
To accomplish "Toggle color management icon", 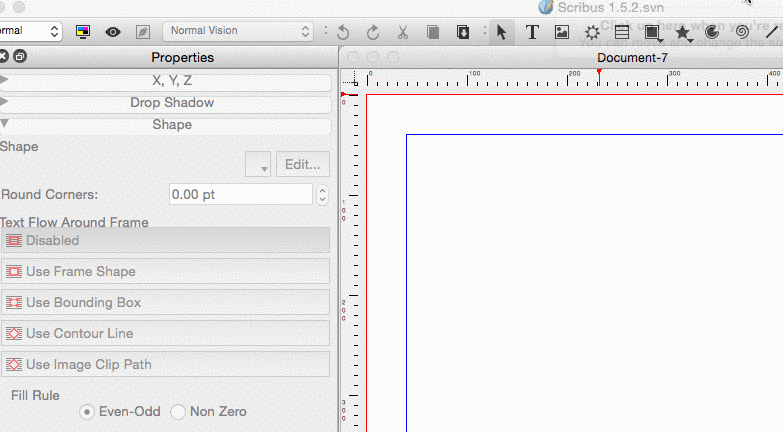I will 83,32.
